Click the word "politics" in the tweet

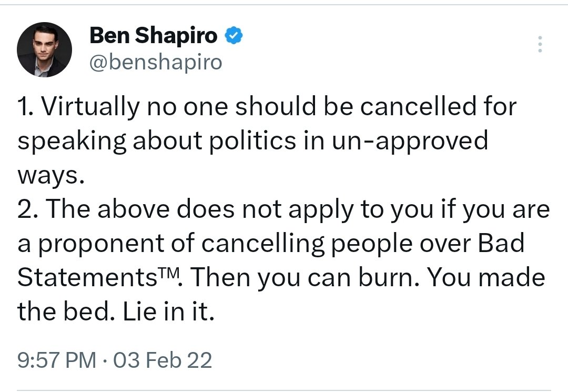point(253,140)
